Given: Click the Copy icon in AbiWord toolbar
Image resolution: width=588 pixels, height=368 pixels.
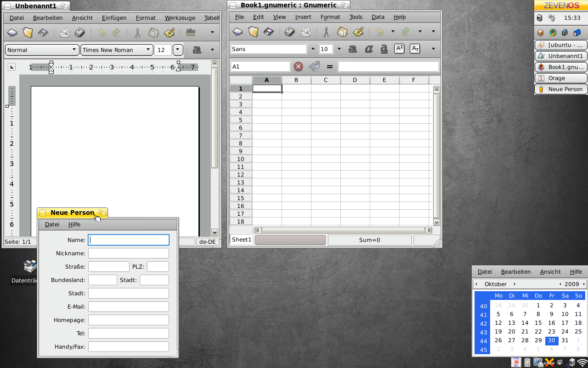Looking at the screenshot, I should [153, 33].
